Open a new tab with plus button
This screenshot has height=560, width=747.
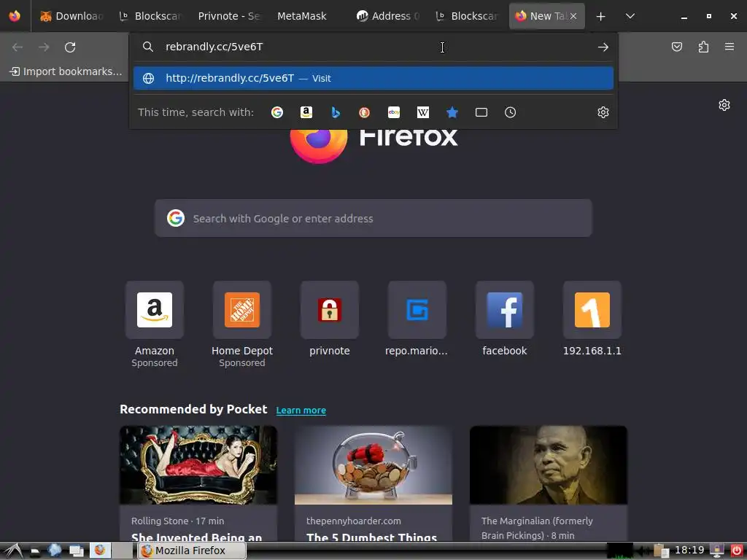(601, 16)
